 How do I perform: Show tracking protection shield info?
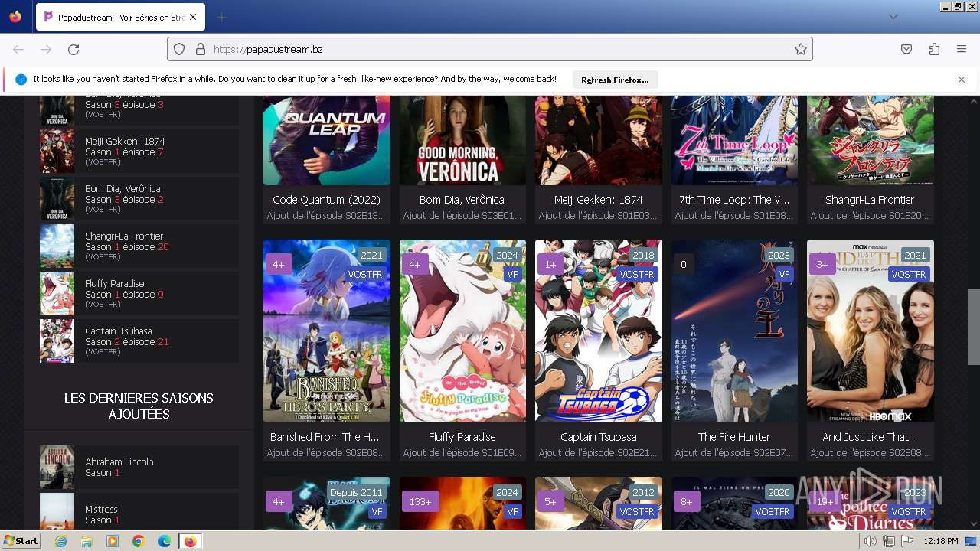pos(179,49)
